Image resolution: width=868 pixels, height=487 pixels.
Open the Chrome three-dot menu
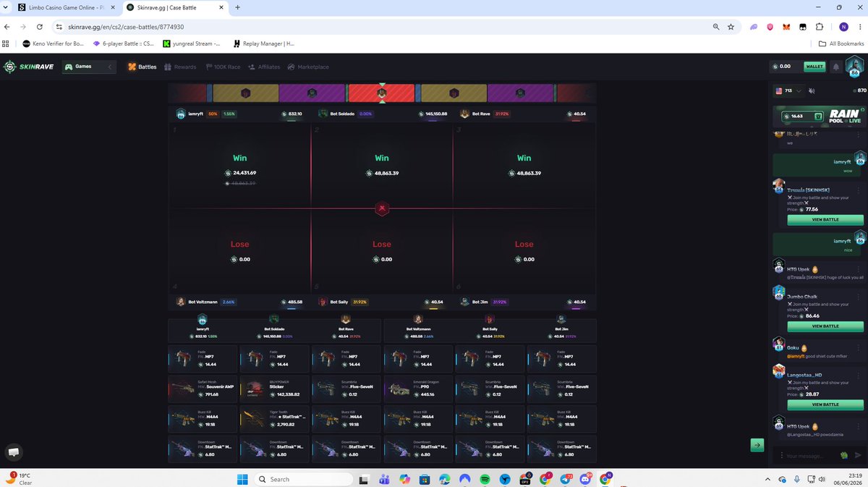point(859,27)
